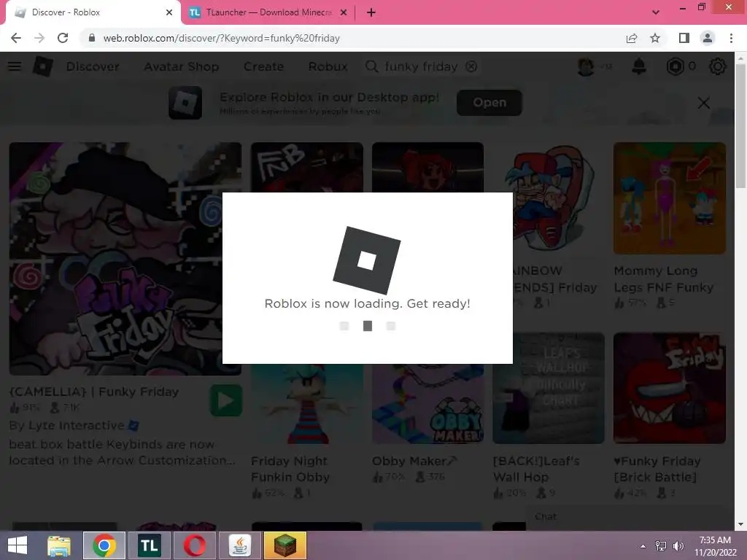Close the TLauncher tab
The height and width of the screenshot is (560, 747).
344,12
